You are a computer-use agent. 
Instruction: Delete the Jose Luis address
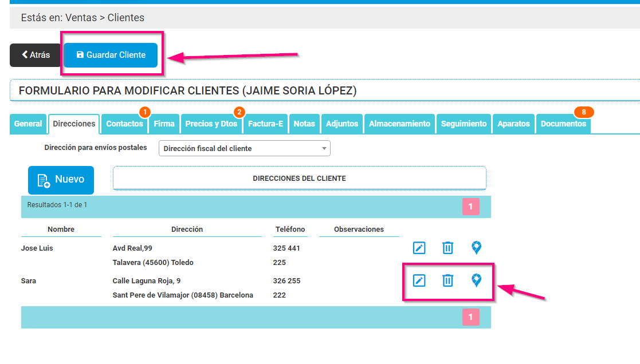click(x=447, y=248)
